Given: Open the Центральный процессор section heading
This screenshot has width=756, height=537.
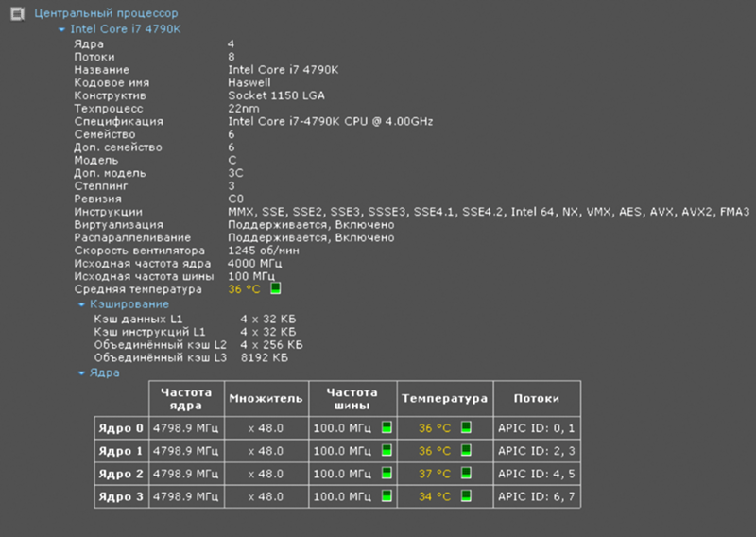Looking at the screenshot, I should [x=106, y=13].
